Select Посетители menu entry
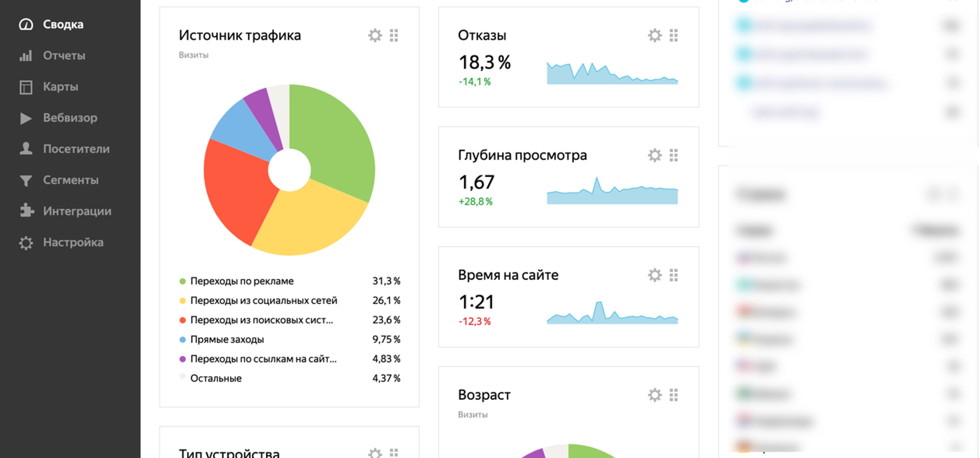The width and height of the screenshot is (980, 458). [x=76, y=149]
